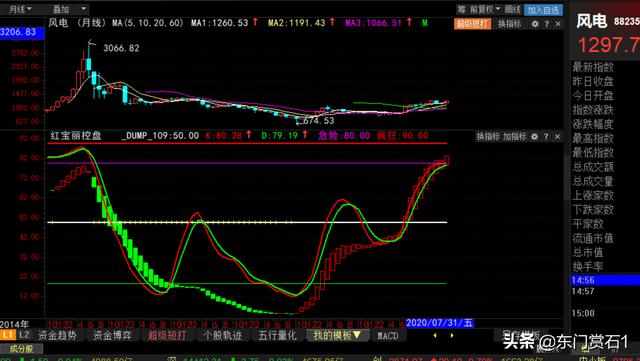
Task: Click 加入自选 to add to watchlist
Action: (543, 10)
